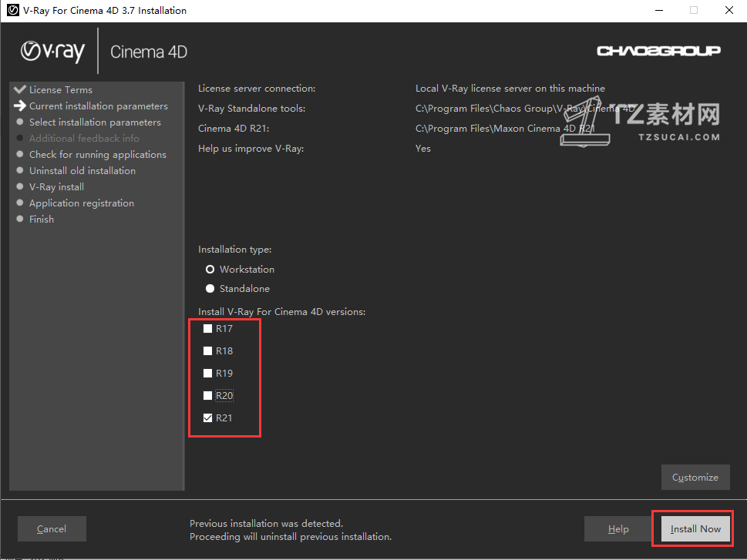Screen dimensions: 747x560
Task: Click the V-Ray logo in the header
Action: 53,52
